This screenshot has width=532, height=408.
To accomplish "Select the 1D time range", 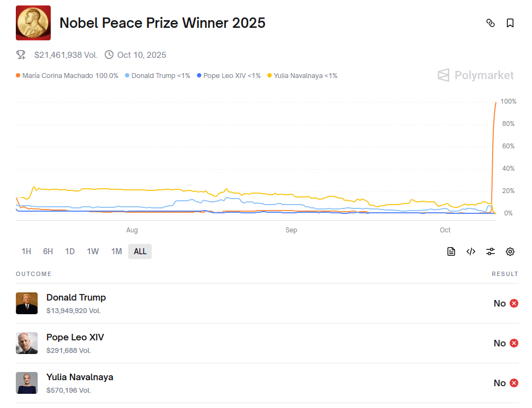I will click(x=70, y=251).
